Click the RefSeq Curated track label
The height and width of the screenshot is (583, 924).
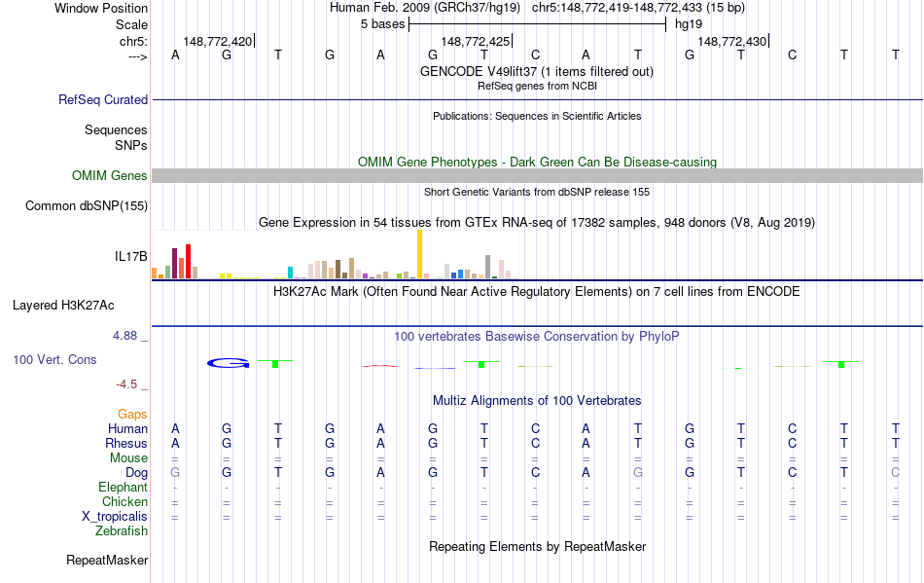point(103,99)
